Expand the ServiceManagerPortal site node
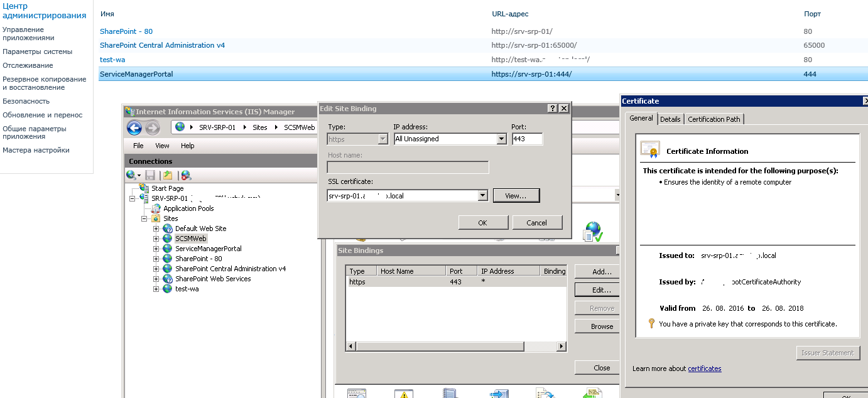Viewport: 868px width, 398px height. [156, 249]
